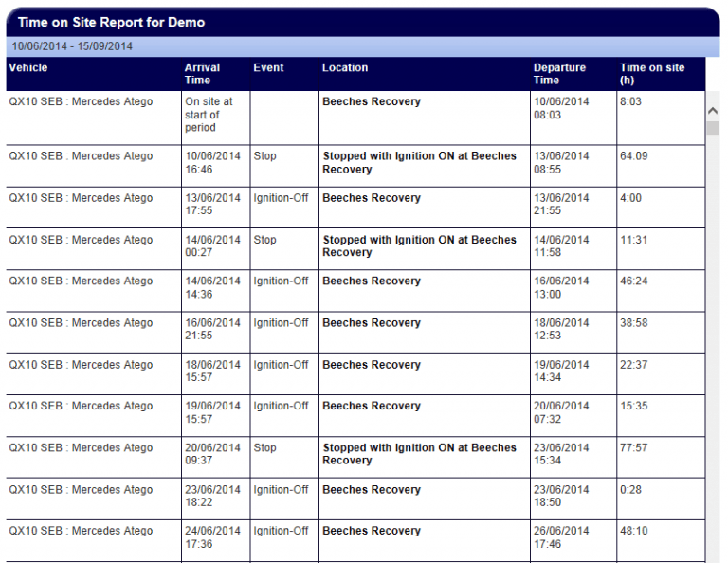Click Beeches Recovery location in the 4:00 row
Screen dimensions: 728x563
click(x=372, y=198)
